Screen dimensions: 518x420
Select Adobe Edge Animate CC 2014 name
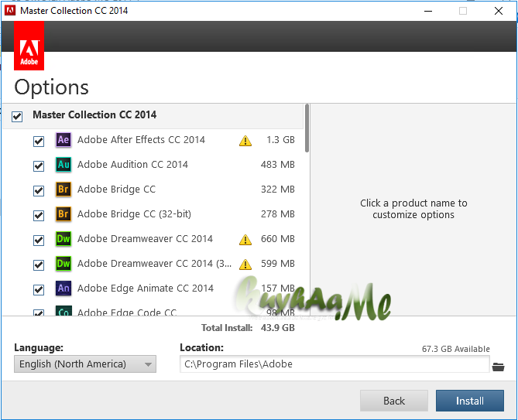(x=146, y=288)
